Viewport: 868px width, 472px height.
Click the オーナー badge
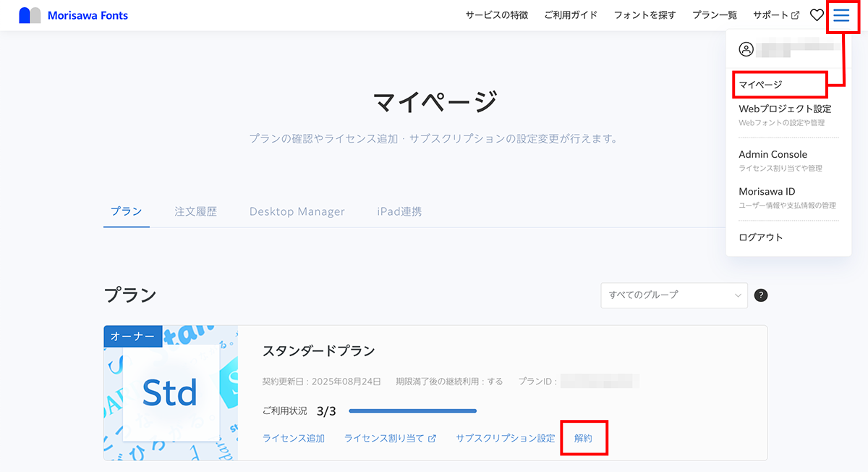coord(133,337)
